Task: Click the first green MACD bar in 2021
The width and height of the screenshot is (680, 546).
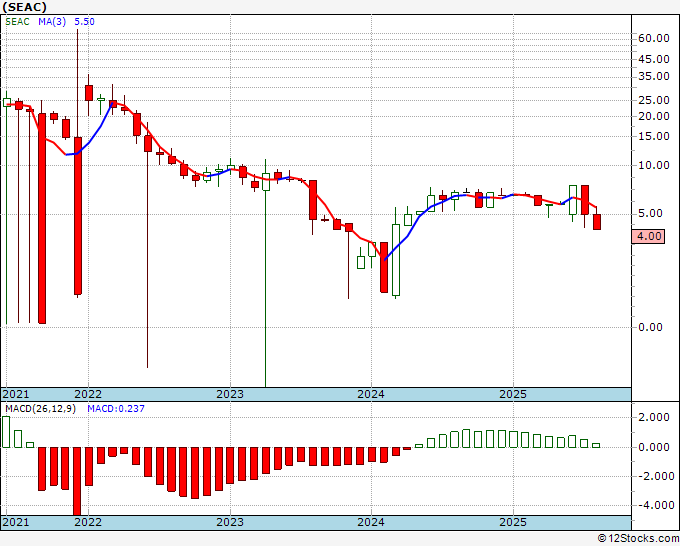Action: tap(6, 432)
